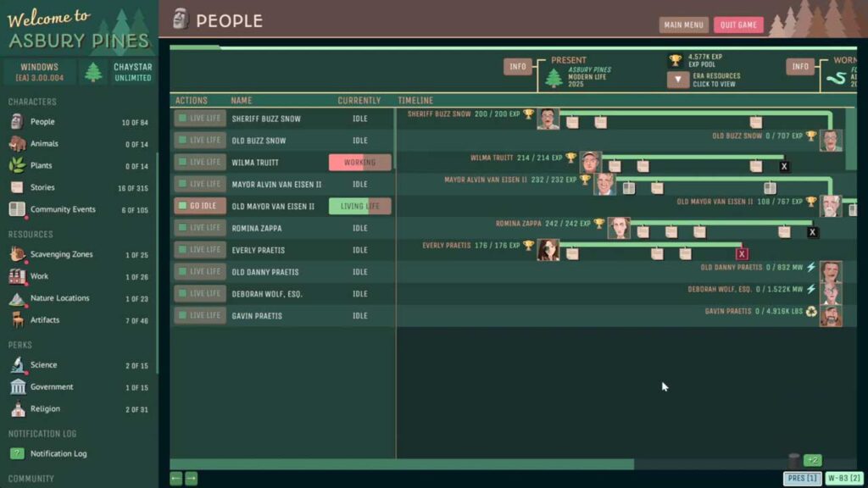
Task: Toggle Live Life for Wilma Truitt
Action: tap(200, 162)
